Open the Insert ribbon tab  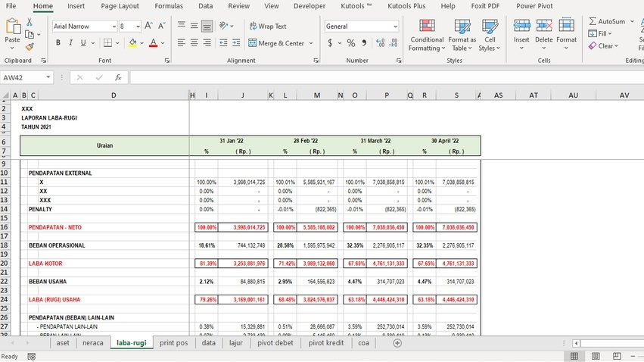76,6
